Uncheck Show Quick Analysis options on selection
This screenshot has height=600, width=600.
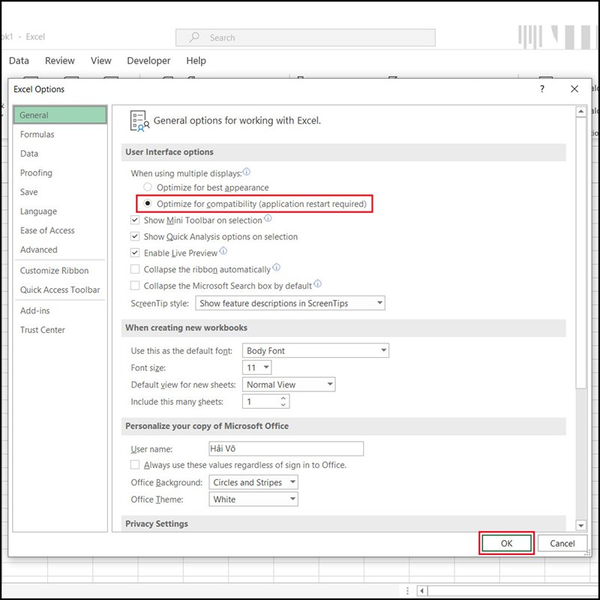[x=136, y=237]
